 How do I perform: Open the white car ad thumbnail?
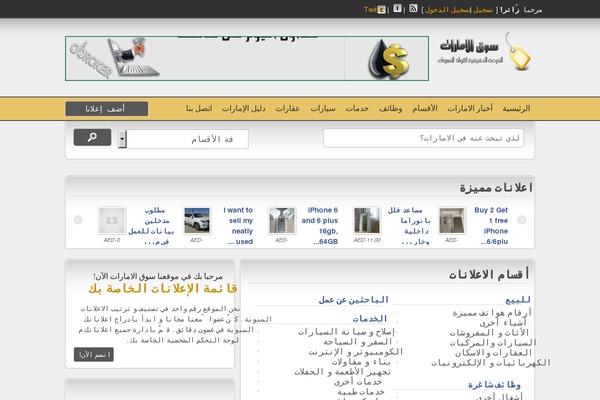[197, 220]
